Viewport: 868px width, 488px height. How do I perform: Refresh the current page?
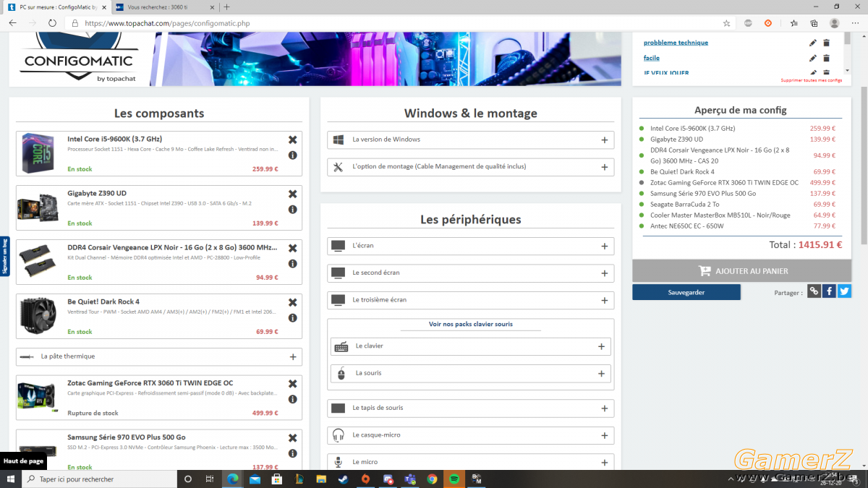click(x=52, y=23)
